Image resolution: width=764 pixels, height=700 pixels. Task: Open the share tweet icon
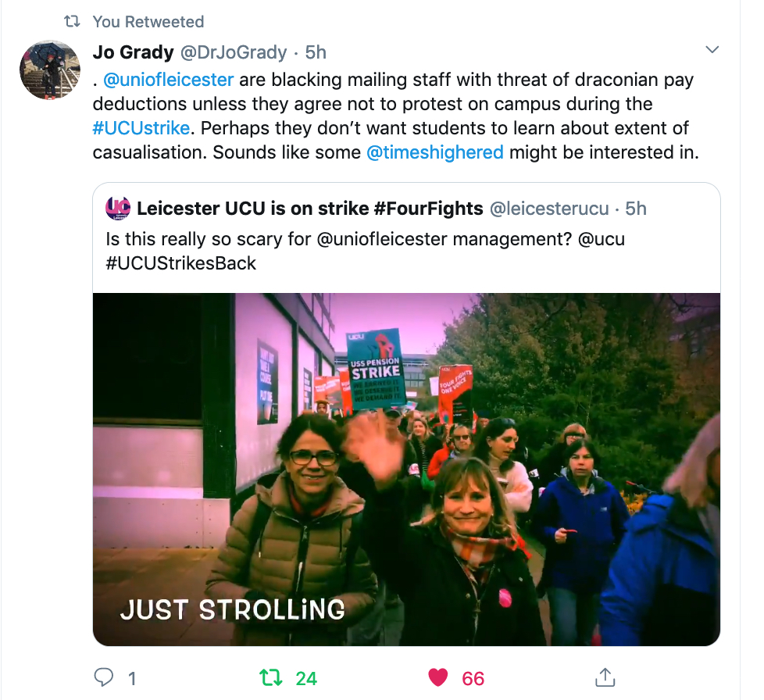point(605,677)
